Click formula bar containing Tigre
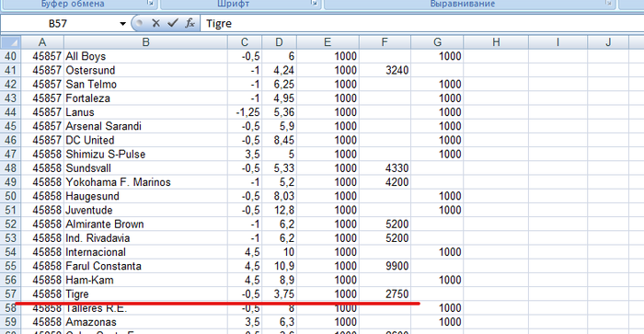This screenshot has height=334, width=644. (421, 23)
